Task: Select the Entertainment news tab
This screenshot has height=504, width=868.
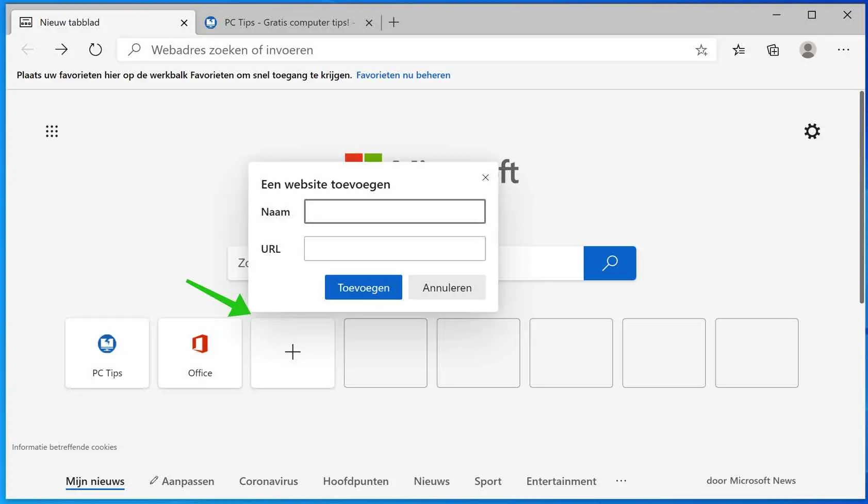Action: pyautogui.click(x=561, y=481)
